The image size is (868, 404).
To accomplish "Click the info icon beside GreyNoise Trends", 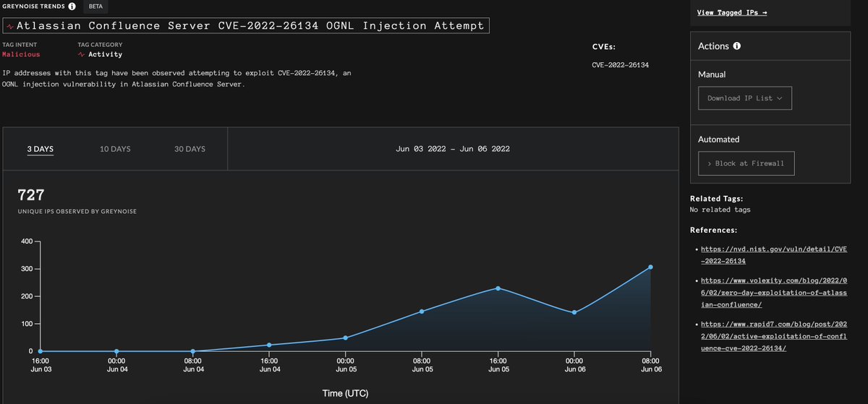I will [72, 6].
